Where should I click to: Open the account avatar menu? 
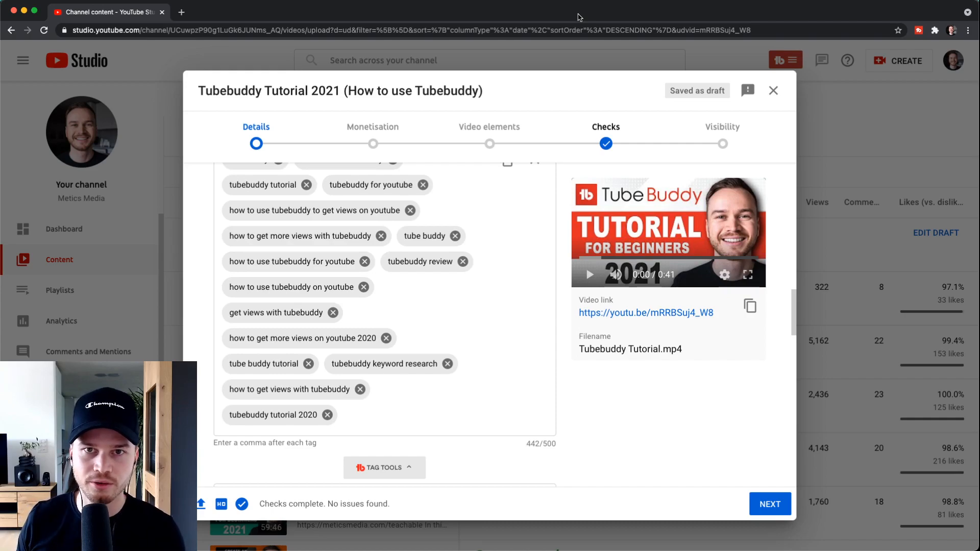pyautogui.click(x=953, y=60)
